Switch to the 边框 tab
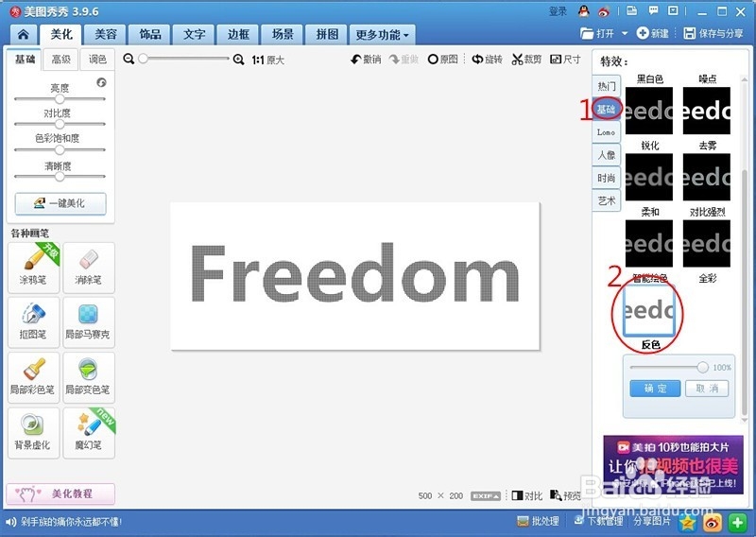Screen dimensions: 756x537 click(x=239, y=35)
